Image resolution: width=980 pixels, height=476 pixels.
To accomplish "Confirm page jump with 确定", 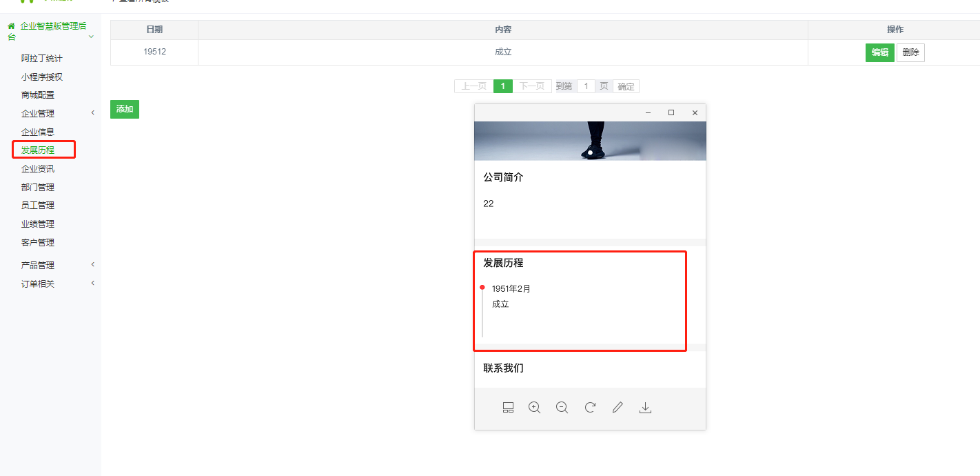I will (626, 86).
